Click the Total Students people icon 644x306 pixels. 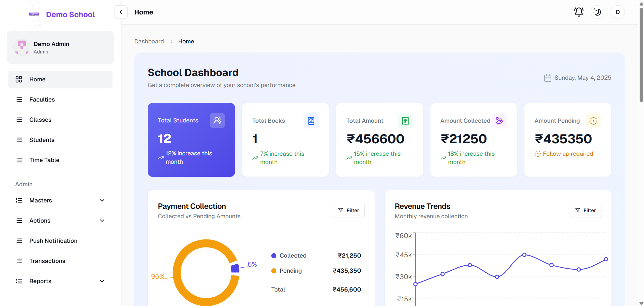217,120
